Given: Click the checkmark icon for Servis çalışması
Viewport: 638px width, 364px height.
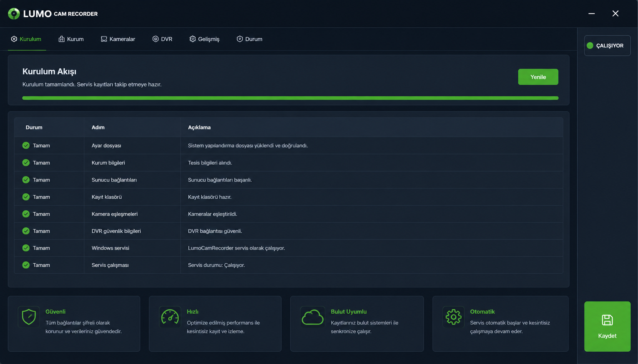Looking at the screenshot, I should click(26, 265).
